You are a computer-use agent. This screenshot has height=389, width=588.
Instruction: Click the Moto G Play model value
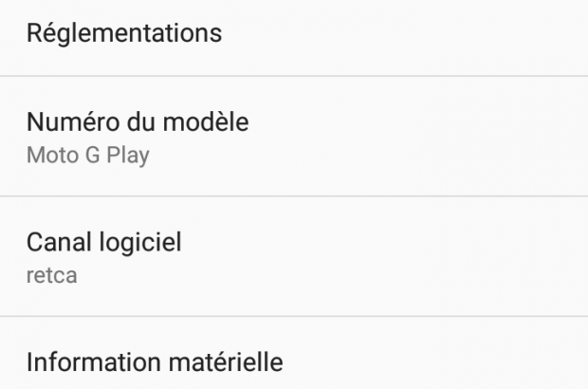point(88,154)
